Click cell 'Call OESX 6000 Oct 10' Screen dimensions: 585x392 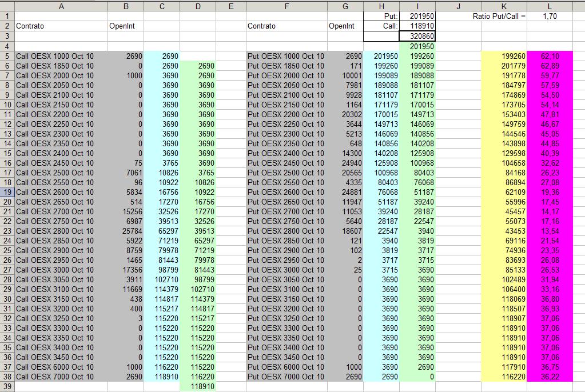click(61, 367)
